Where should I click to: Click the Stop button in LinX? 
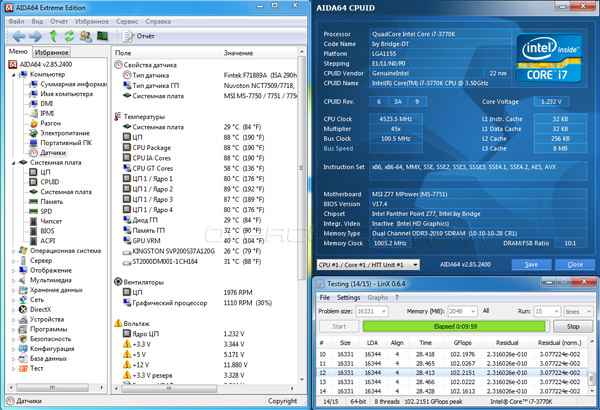tap(573, 327)
